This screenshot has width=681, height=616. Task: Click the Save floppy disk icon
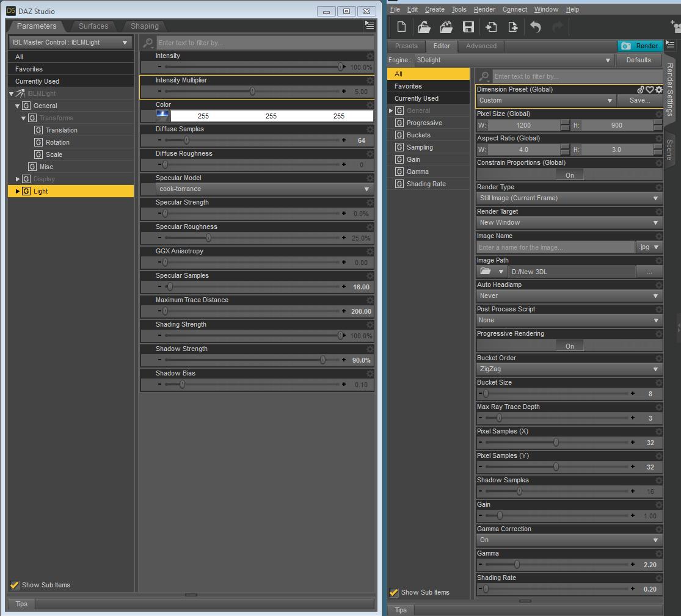pos(468,27)
